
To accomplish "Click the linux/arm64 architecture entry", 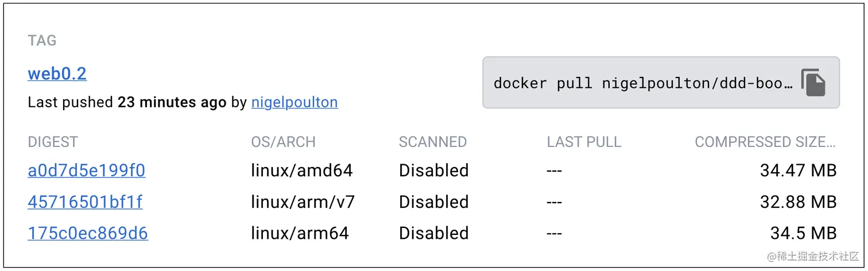I will point(300,233).
